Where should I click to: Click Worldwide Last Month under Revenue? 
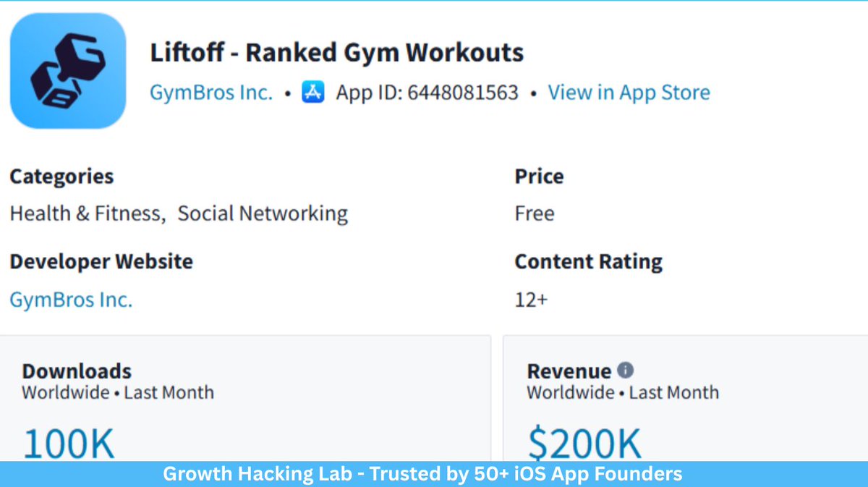(x=623, y=393)
